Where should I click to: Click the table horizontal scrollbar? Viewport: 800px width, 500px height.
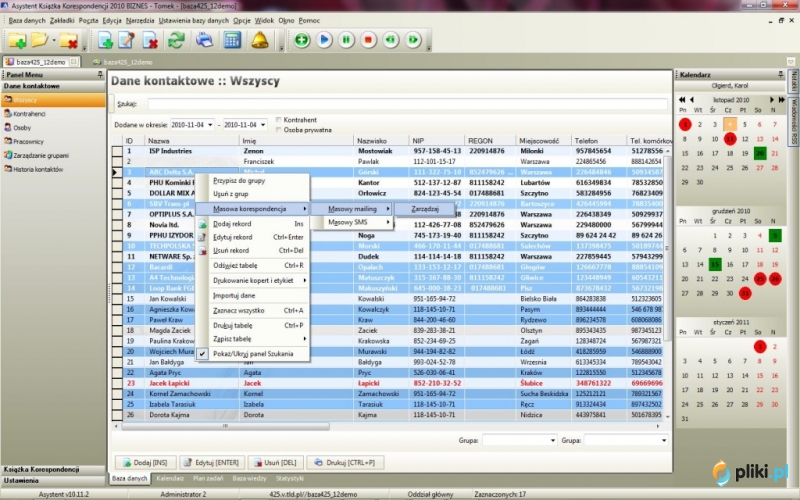225,426
